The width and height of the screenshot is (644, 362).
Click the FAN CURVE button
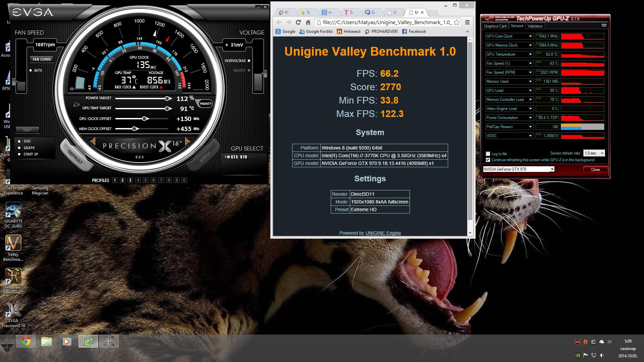(x=42, y=59)
